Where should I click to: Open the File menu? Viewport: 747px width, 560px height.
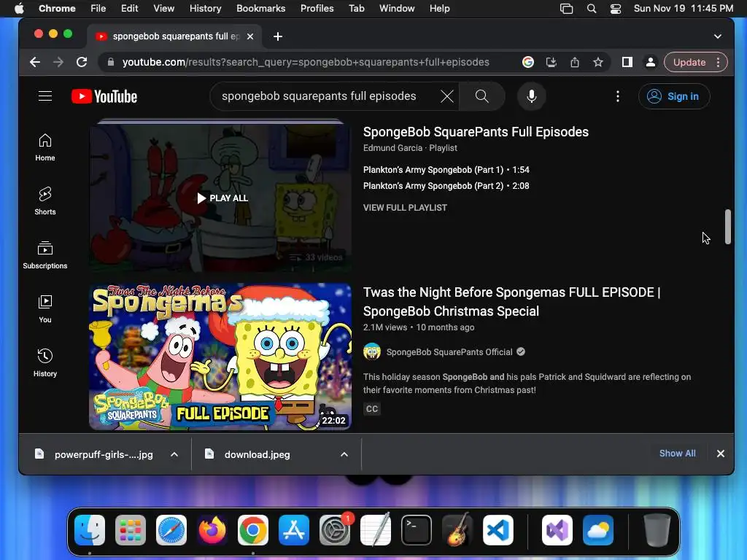click(98, 8)
